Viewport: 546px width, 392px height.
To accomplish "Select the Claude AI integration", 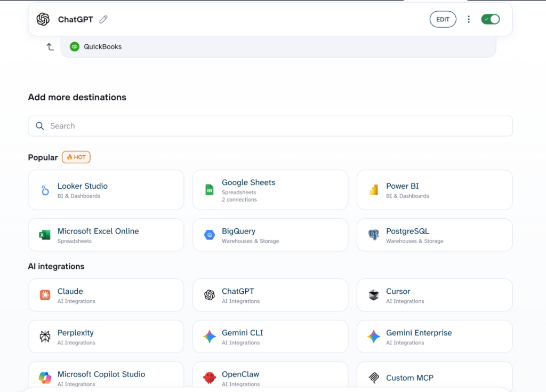I will tap(106, 295).
